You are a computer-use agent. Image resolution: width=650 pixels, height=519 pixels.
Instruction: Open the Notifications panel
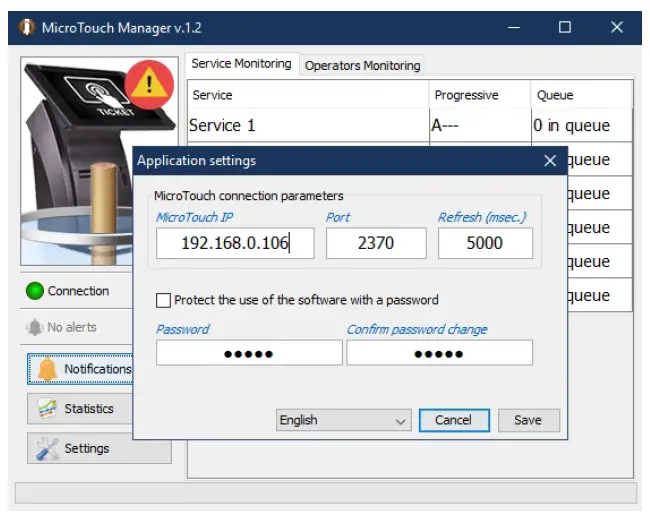click(x=80, y=369)
